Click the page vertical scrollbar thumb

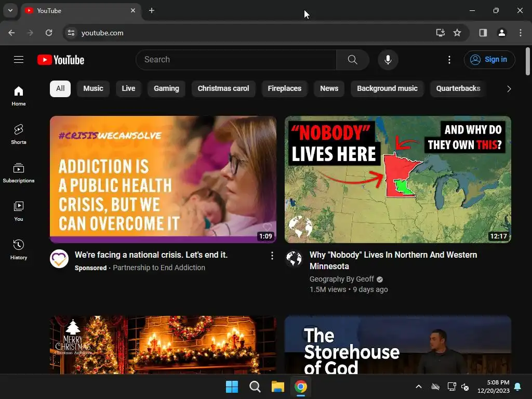pos(528,61)
